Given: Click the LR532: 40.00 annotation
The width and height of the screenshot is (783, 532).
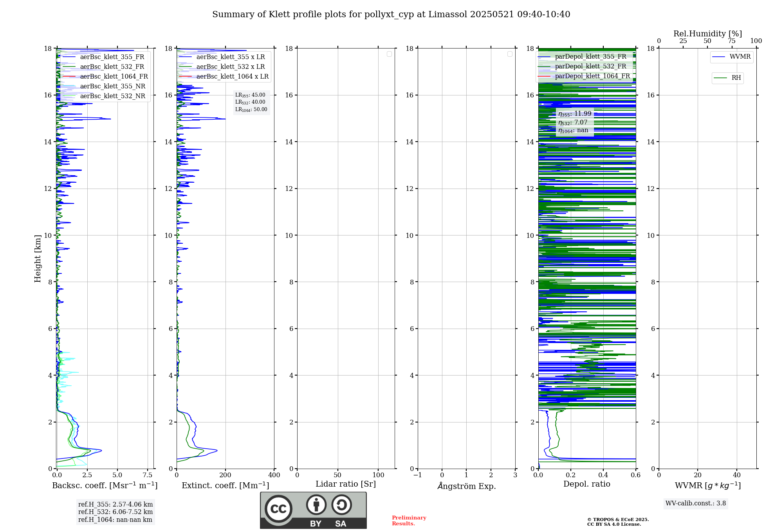Looking at the screenshot, I should (x=250, y=102).
